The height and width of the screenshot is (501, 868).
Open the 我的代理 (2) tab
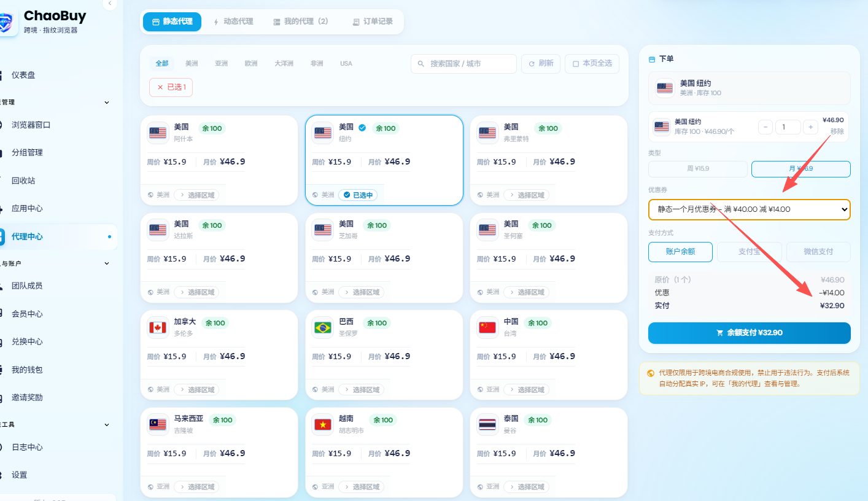(x=301, y=21)
